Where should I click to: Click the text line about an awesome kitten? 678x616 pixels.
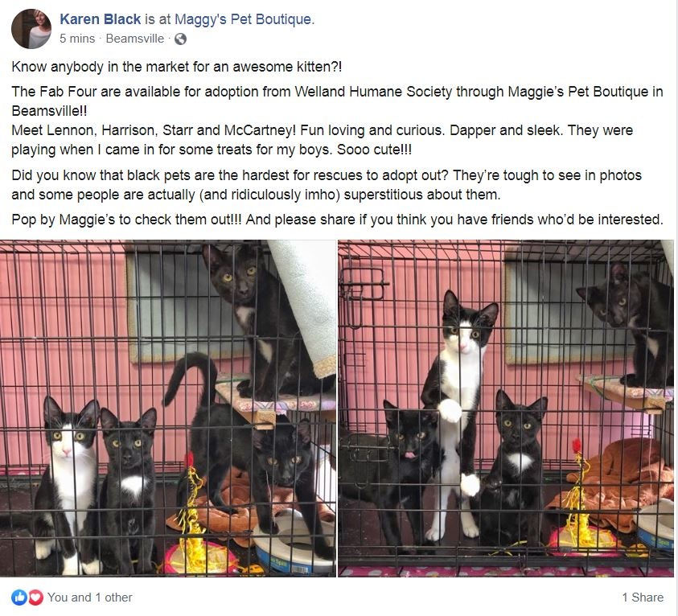click(176, 67)
